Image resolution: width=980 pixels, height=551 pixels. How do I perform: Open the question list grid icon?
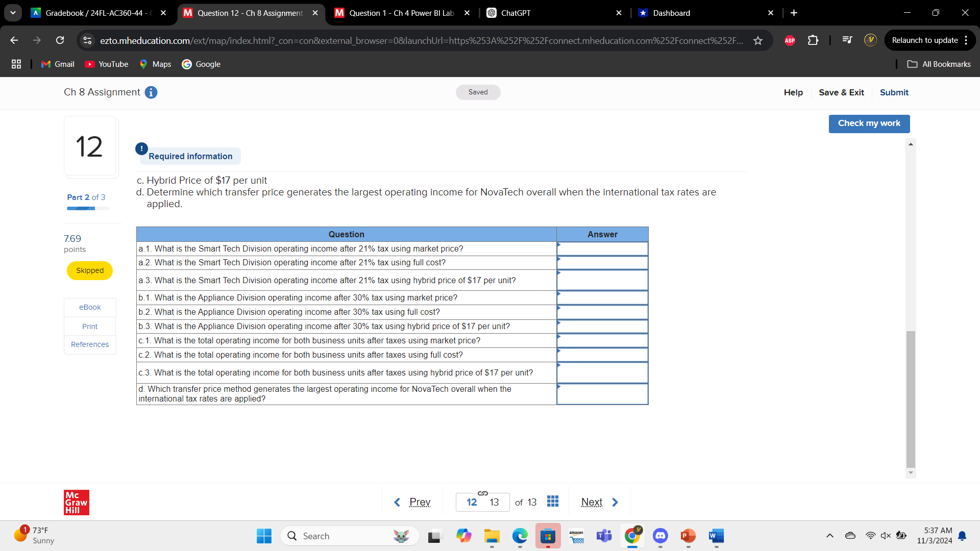click(553, 502)
